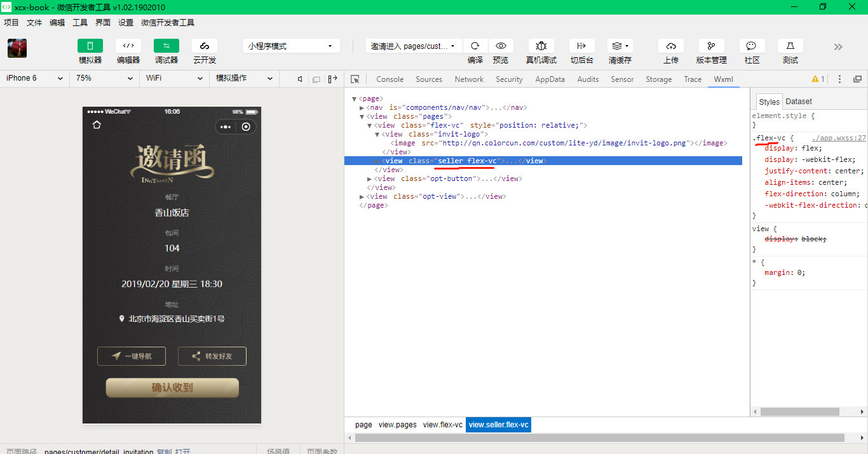Tap the mini-program three-dot capsule menu

226,127
